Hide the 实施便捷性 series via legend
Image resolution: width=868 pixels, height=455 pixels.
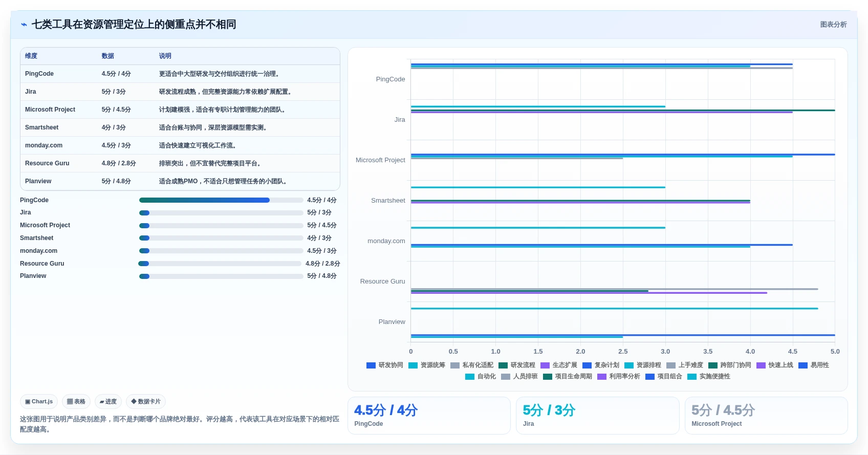pos(709,376)
